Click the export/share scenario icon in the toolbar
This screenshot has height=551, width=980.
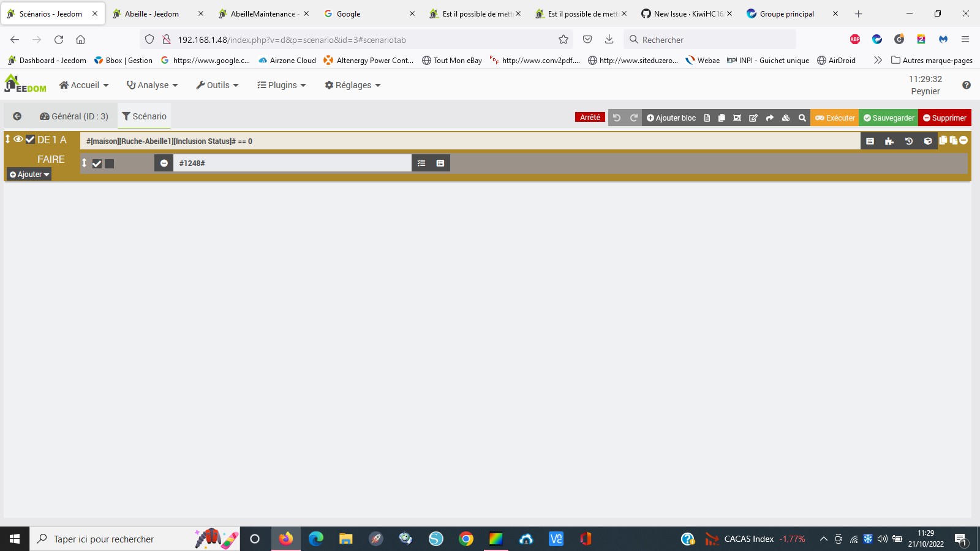(769, 118)
